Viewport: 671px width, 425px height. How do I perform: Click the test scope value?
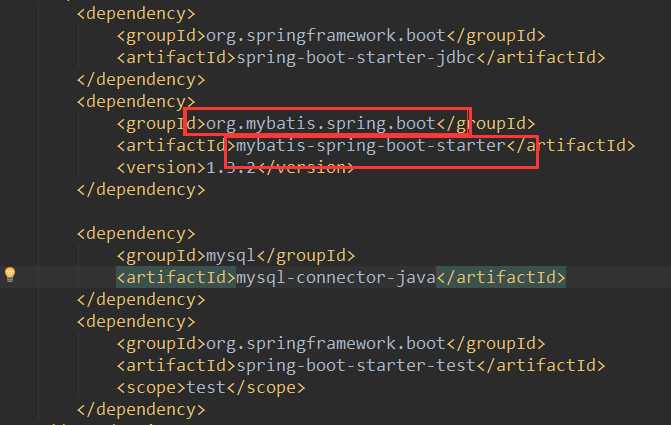click(206, 388)
